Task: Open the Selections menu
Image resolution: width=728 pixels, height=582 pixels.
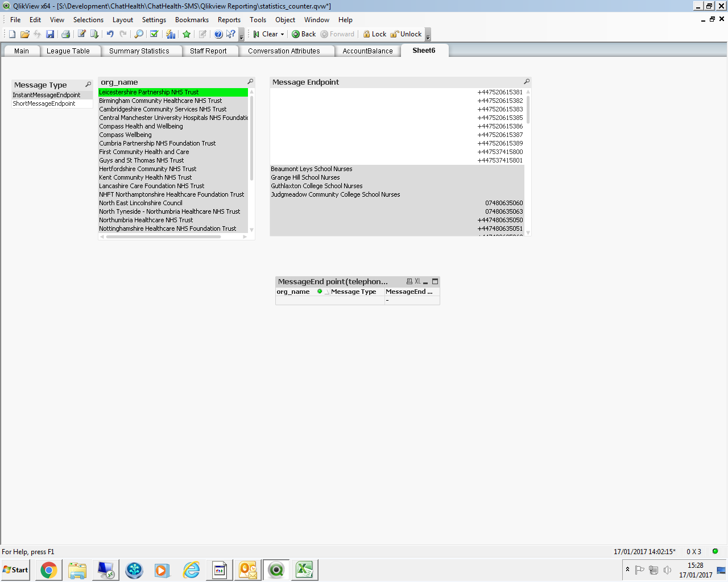Action: 88,20
